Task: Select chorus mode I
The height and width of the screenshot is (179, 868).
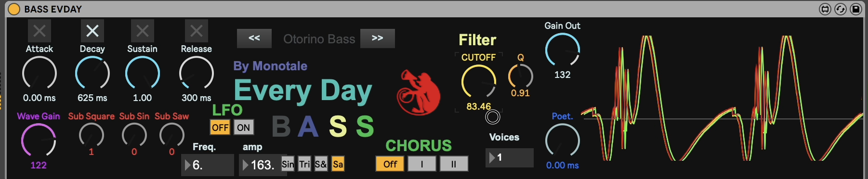Action: pos(422,164)
